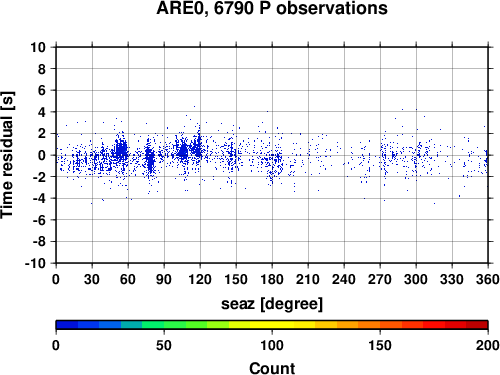Click the dense data cluster near seaz 55
500x375 pixels.
pyautogui.click(x=121, y=150)
